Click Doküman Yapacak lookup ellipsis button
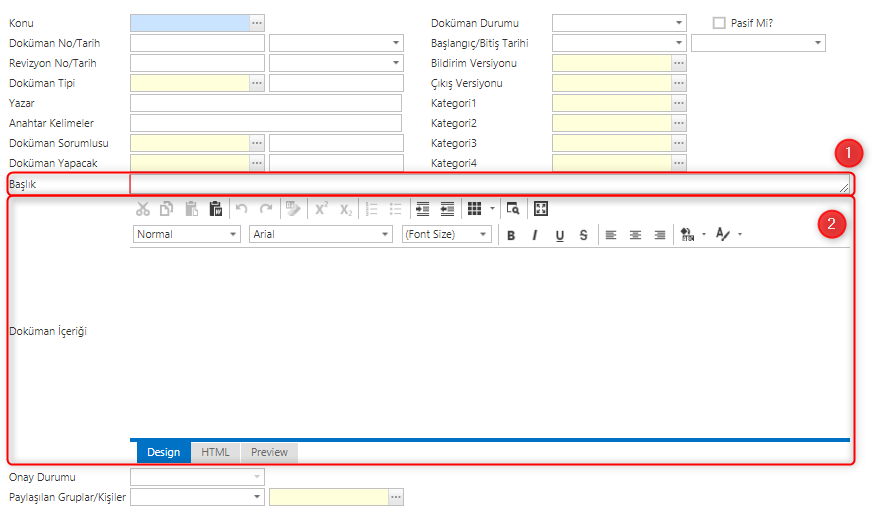The width and height of the screenshot is (883, 517). (x=257, y=163)
